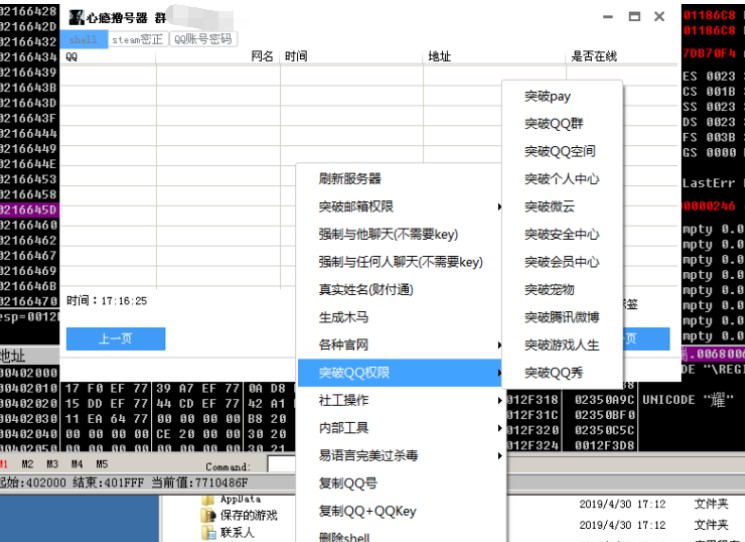This screenshot has width=745, height=542.
Task: Open the AppData folder in explorer
Action: (x=240, y=499)
